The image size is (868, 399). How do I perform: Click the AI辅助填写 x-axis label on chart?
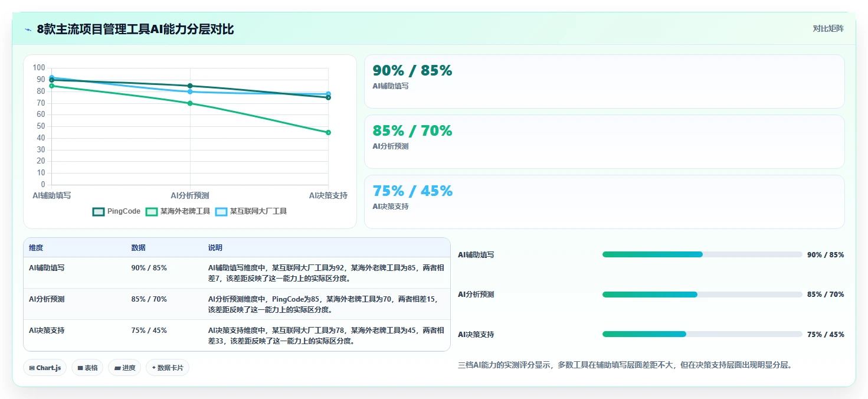tap(52, 195)
